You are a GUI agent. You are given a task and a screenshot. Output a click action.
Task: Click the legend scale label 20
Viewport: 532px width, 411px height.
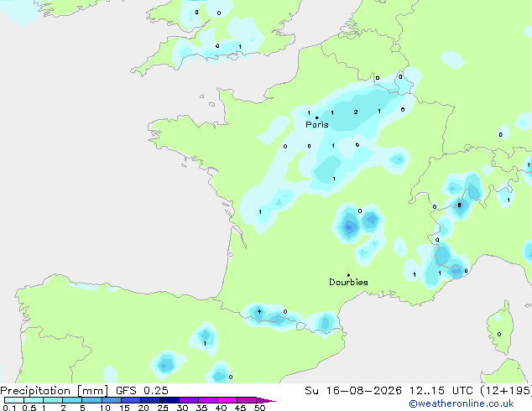tap(143, 408)
